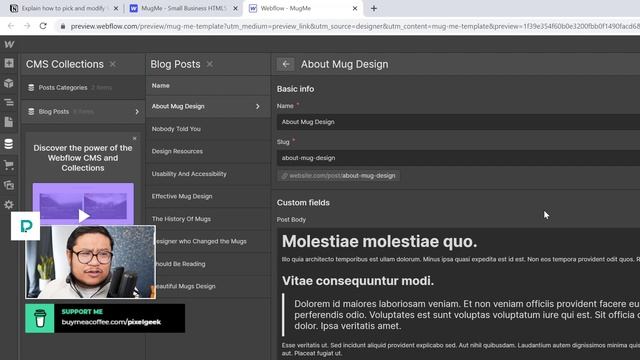The height and width of the screenshot is (360, 640).
Task: Click the Name column header
Action: click(161, 85)
